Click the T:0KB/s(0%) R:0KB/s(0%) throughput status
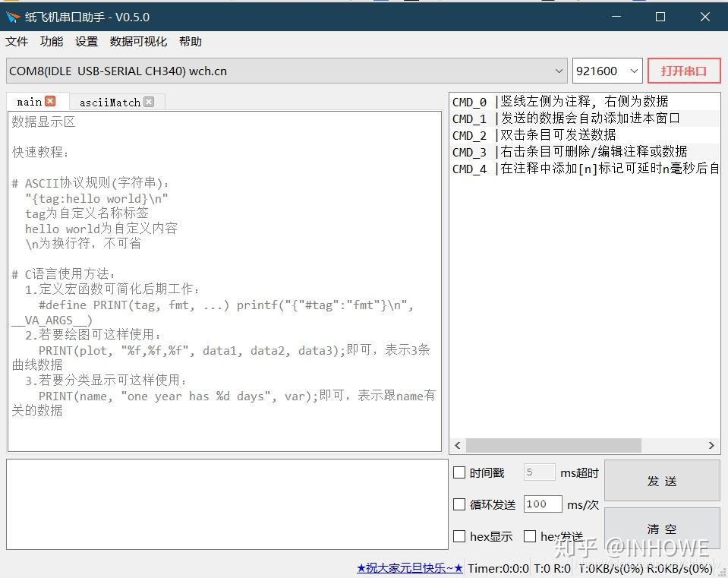Viewport: 728px width, 578px height. tap(646, 568)
